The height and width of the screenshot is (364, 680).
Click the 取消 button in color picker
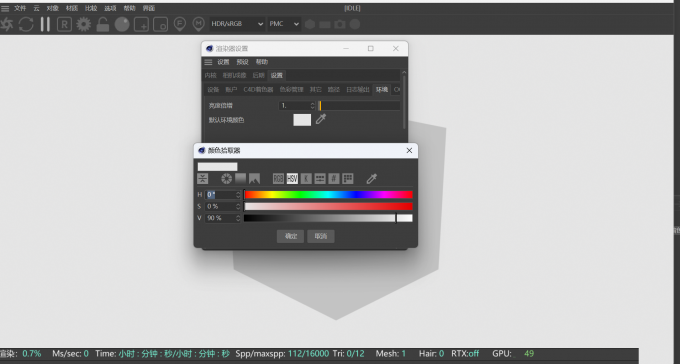[x=321, y=236]
